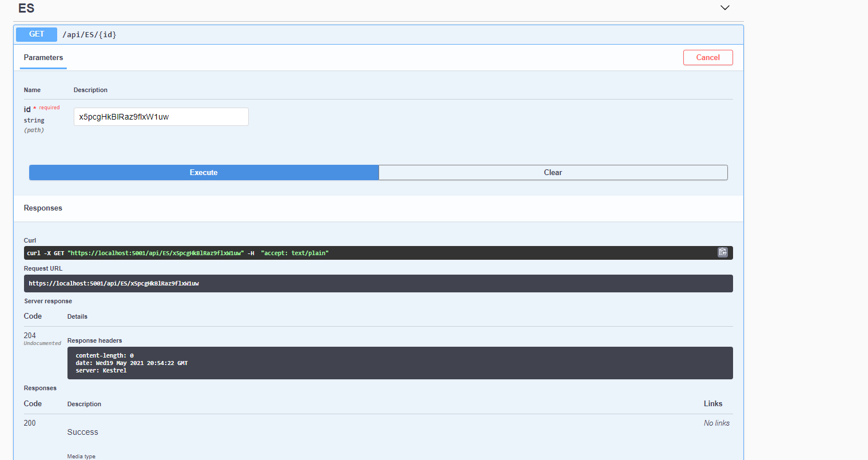This screenshot has height=460, width=868.
Task: Click the server: Kestrel header line
Action: 101,371
